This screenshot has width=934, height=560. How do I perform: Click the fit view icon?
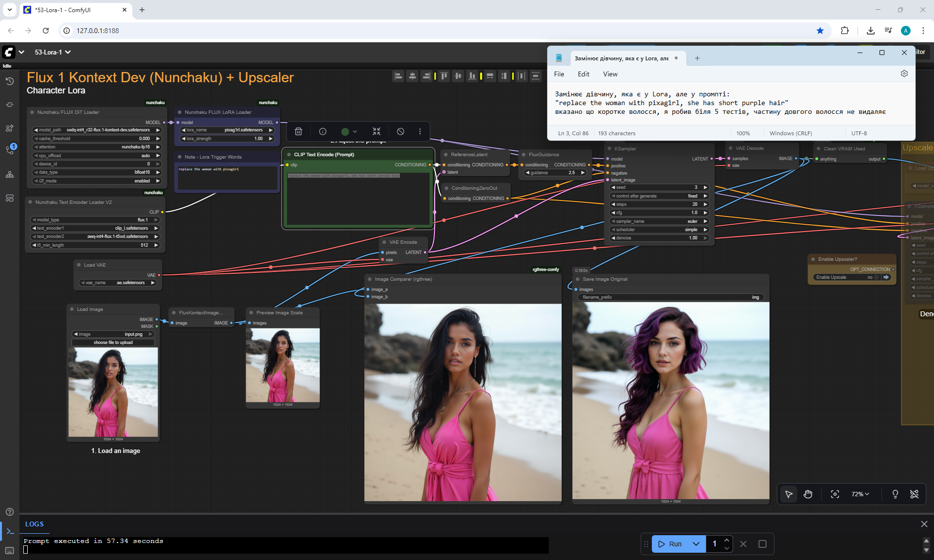(835, 494)
